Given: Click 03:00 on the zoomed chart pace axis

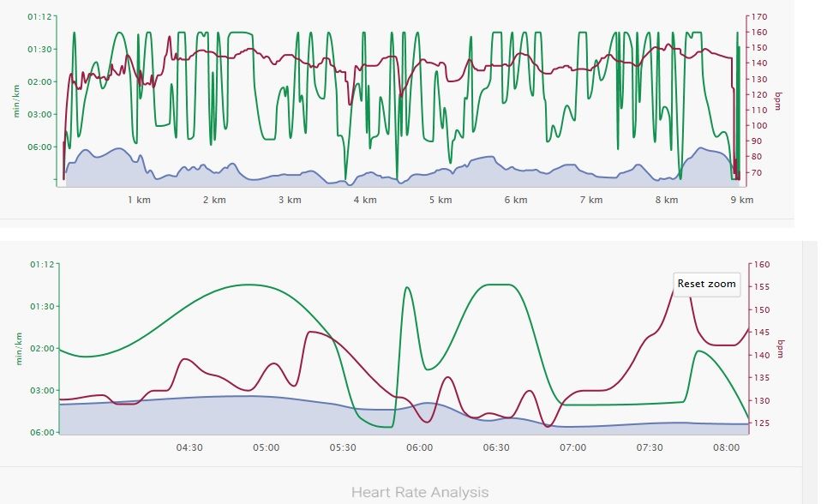Looking at the screenshot, I should pos(42,391).
